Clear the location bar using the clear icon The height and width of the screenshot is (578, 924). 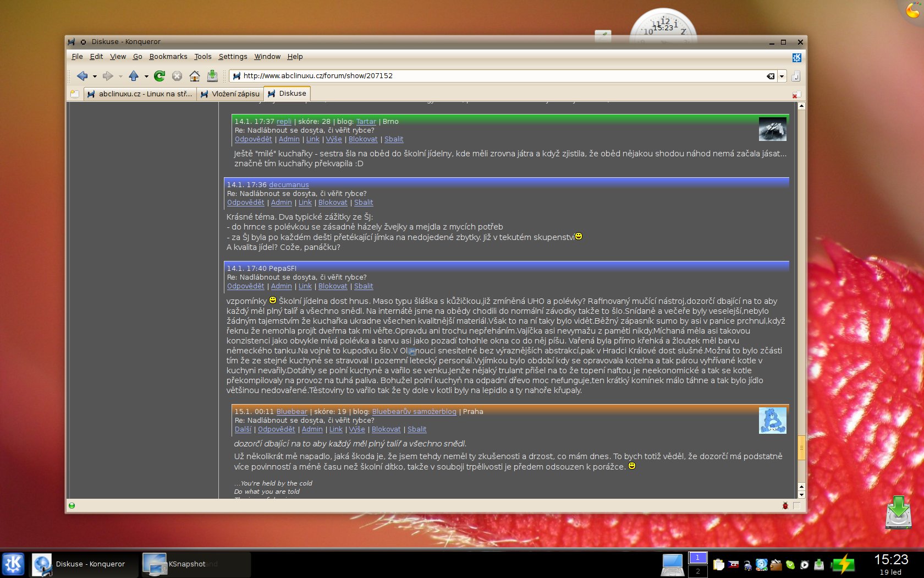[x=771, y=76]
